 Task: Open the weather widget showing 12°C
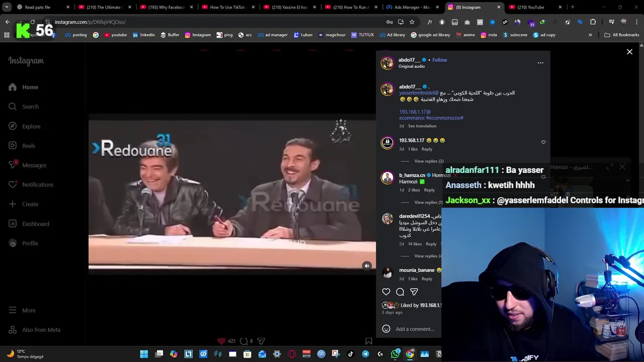point(25,354)
